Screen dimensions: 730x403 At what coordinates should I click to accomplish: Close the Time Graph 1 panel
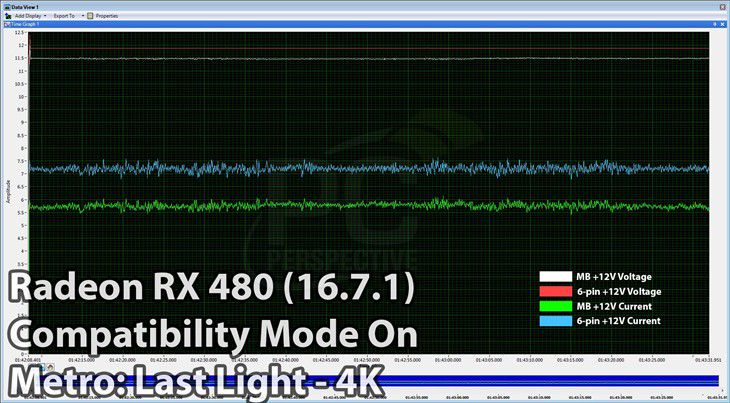(x=723, y=24)
